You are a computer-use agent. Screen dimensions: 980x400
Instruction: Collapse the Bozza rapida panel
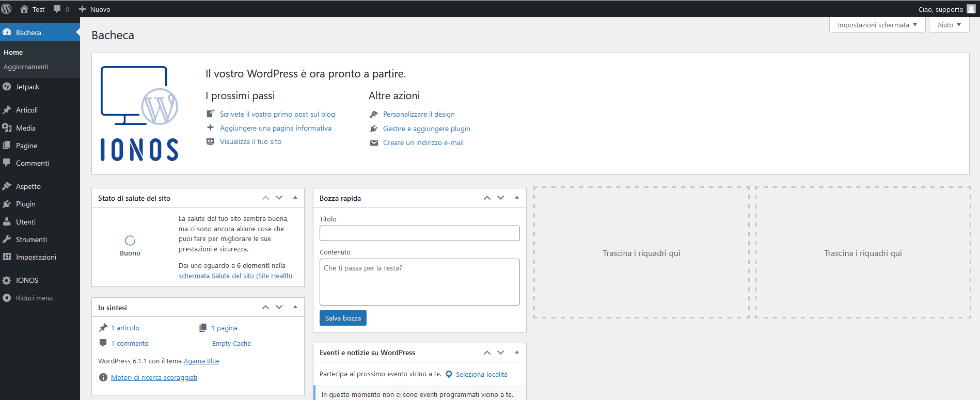517,198
